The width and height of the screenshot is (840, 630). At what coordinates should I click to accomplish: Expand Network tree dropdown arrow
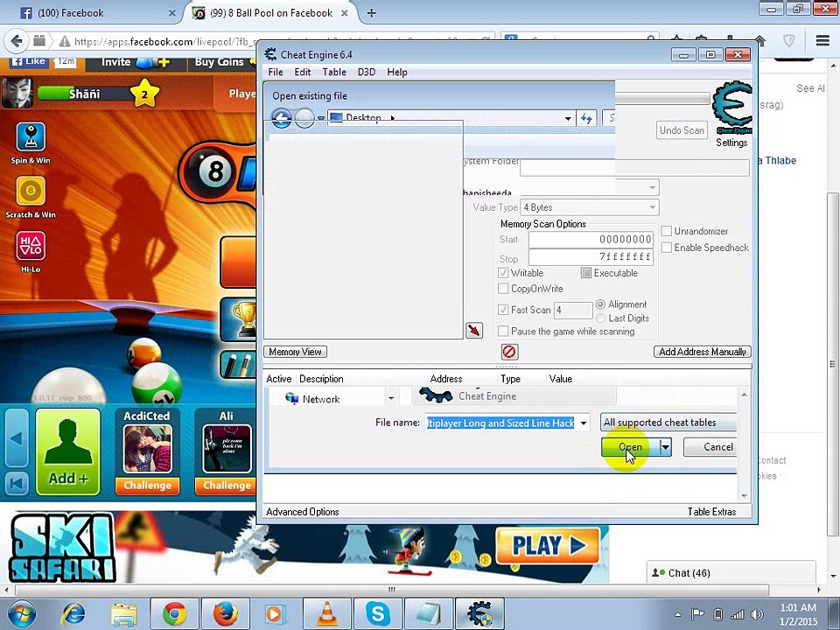pyautogui.click(x=391, y=399)
